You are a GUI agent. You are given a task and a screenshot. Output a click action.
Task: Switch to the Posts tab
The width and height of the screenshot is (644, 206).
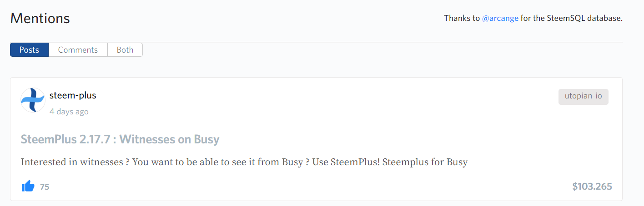pos(29,50)
